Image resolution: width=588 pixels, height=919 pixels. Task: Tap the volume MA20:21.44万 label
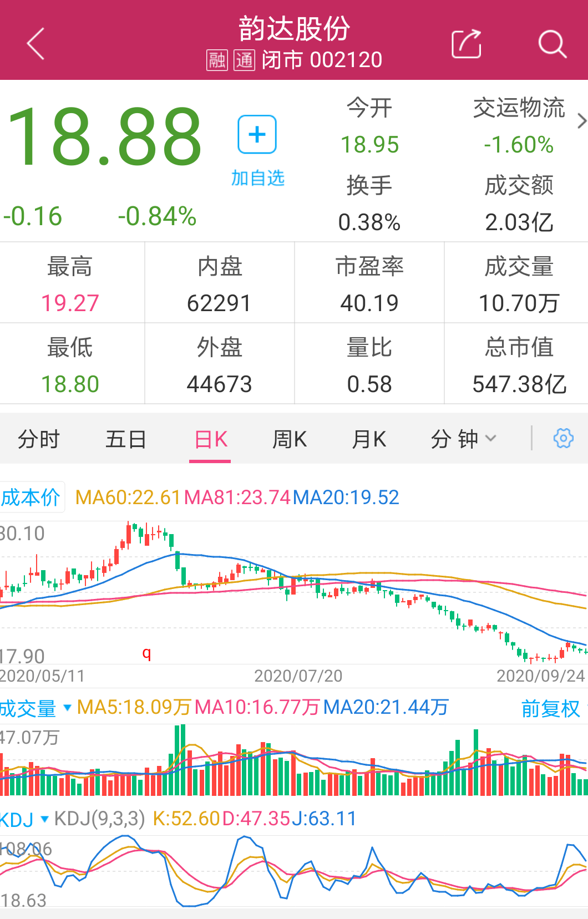point(386,708)
